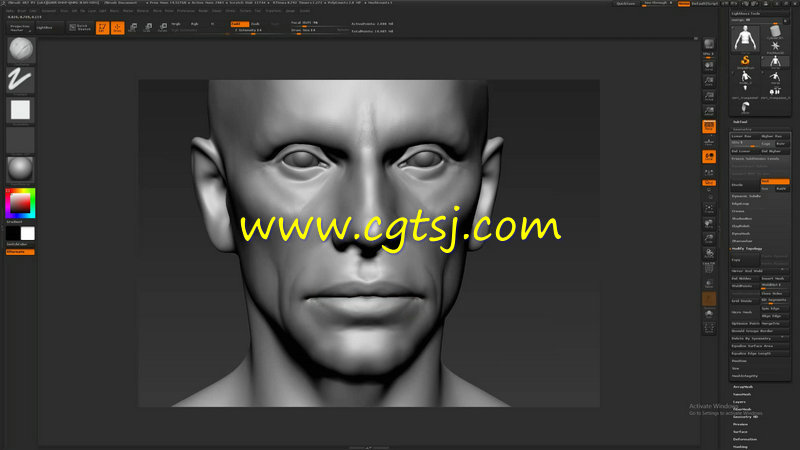Toggle the Xyz rotation mode

pyautogui.click(x=709, y=183)
